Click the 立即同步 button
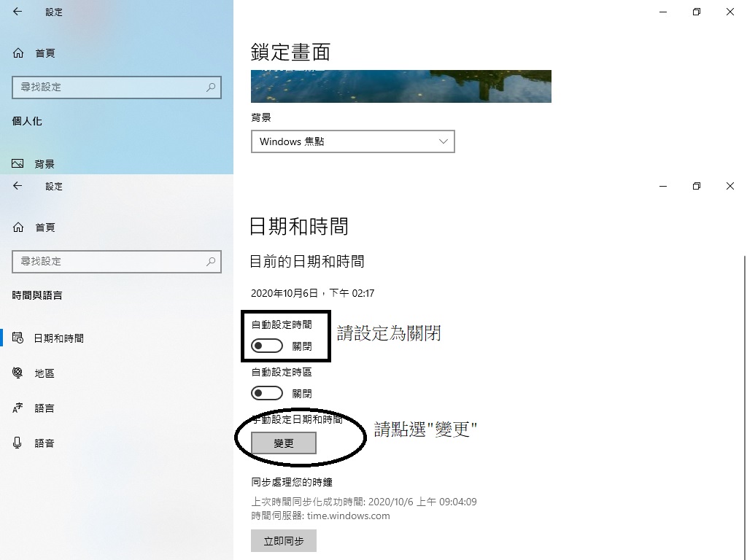This screenshot has height=560, width=747. [x=284, y=541]
